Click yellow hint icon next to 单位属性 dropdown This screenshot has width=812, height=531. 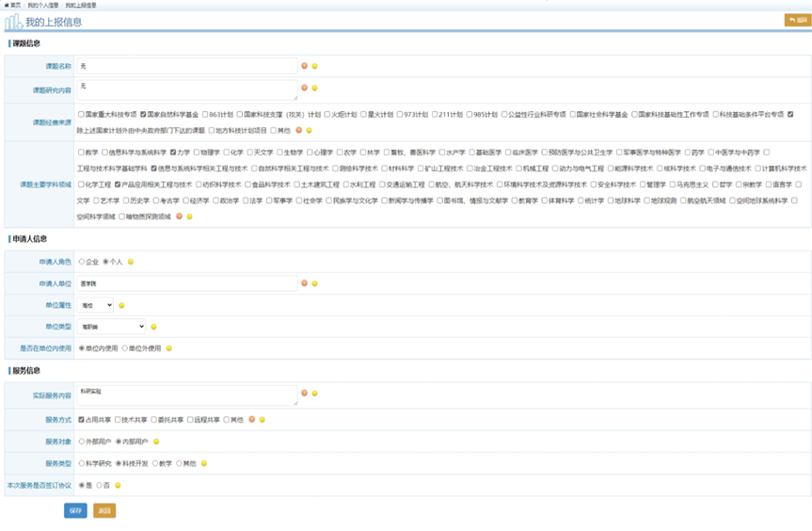pyautogui.click(x=121, y=305)
